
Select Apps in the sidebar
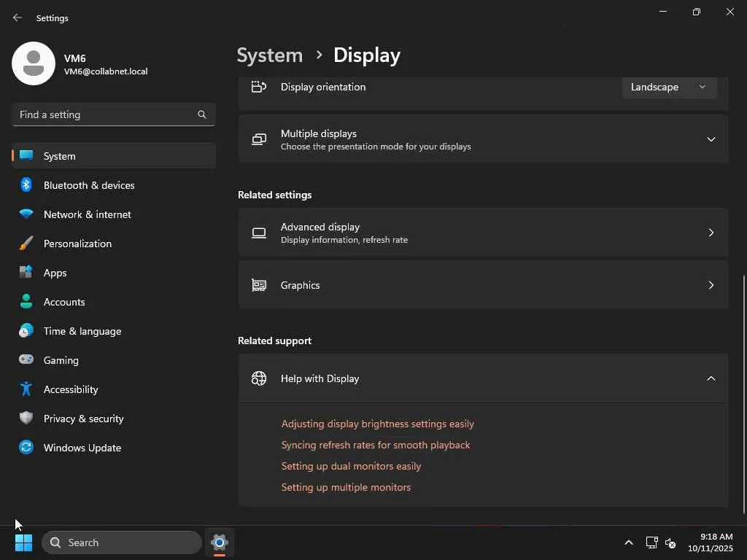click(55, 273)
